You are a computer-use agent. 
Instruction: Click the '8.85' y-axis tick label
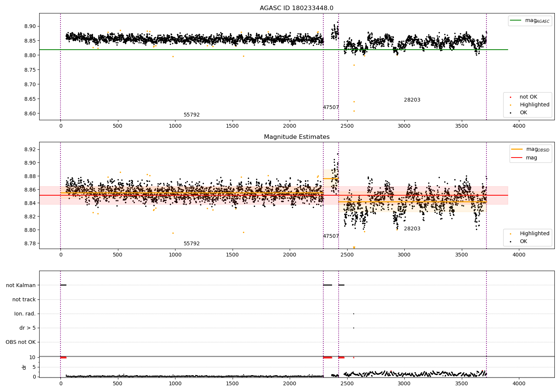coord(30,41)
